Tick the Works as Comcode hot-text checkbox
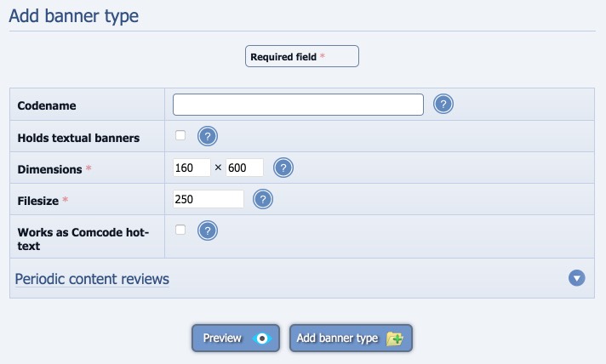 pos(180,230)
